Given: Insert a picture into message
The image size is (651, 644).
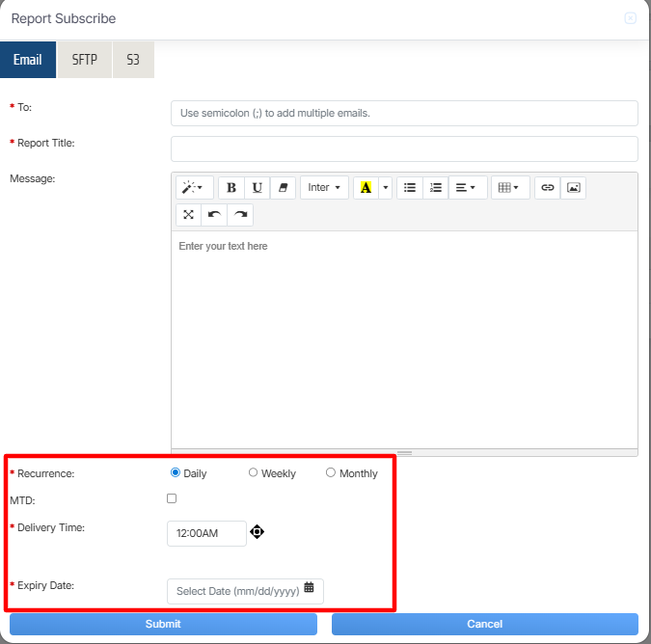Looking at the screenshot, I should point(573,188).
